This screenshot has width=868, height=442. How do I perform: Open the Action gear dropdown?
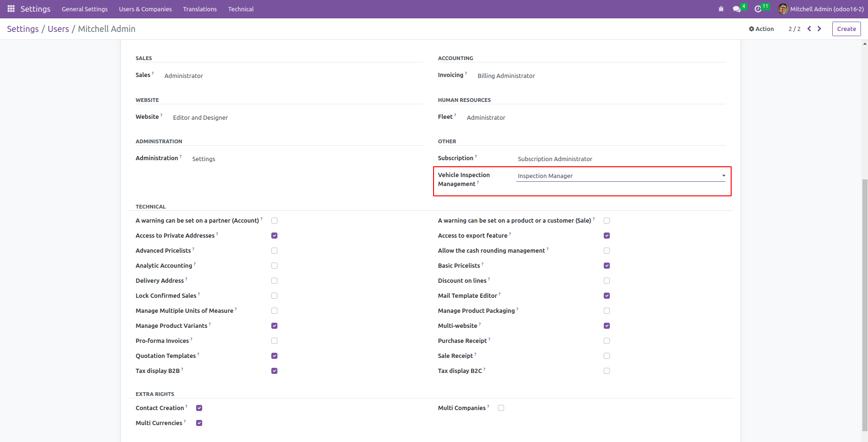[x=761, y=29]
